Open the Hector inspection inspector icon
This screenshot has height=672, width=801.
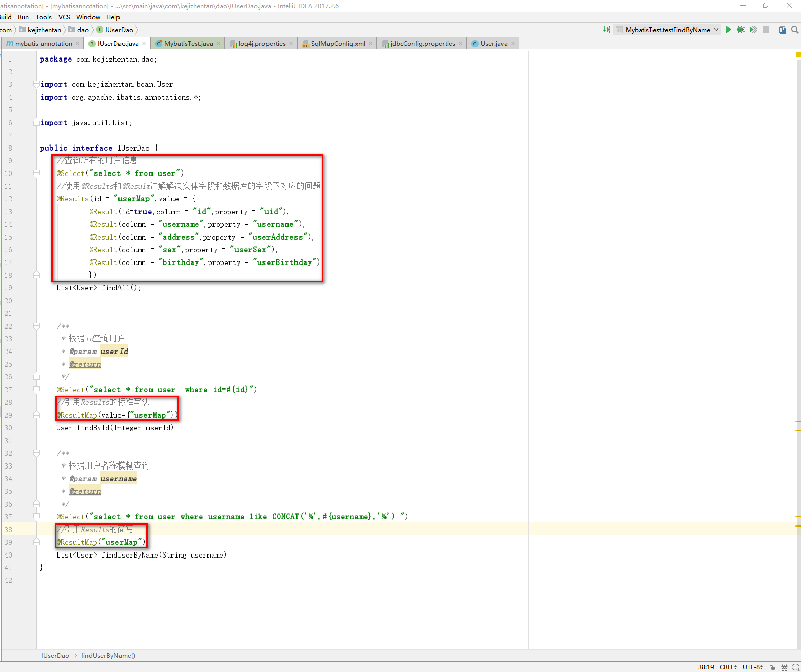[x=784, y=667]
